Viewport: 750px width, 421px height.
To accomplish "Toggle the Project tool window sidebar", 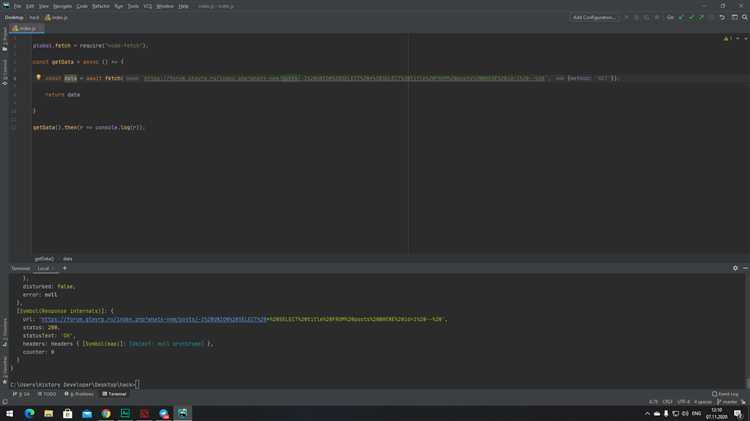I will 4,38.
